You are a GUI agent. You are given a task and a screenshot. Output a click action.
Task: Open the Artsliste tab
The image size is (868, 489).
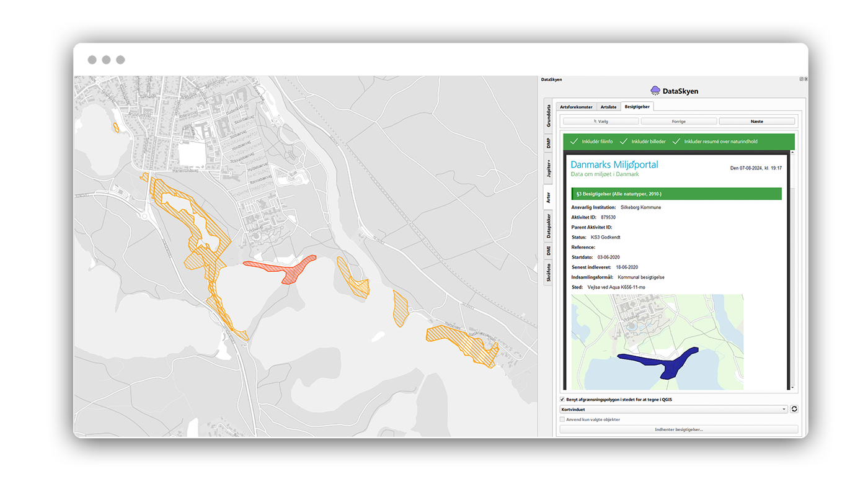point(608,107)
